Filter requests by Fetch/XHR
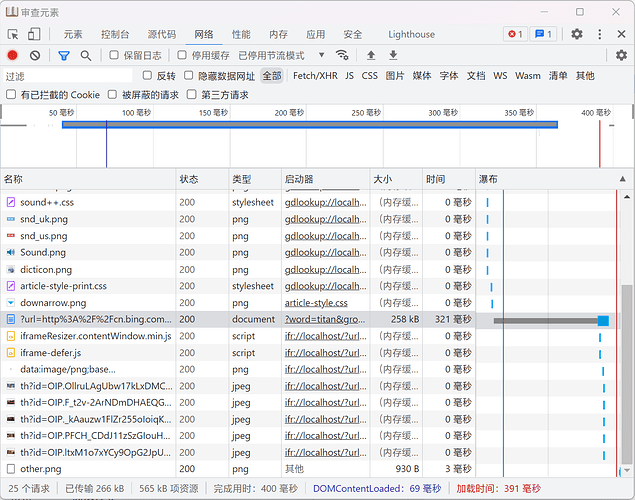This screenshot has height=500, width=635. [x=315, y=75]
